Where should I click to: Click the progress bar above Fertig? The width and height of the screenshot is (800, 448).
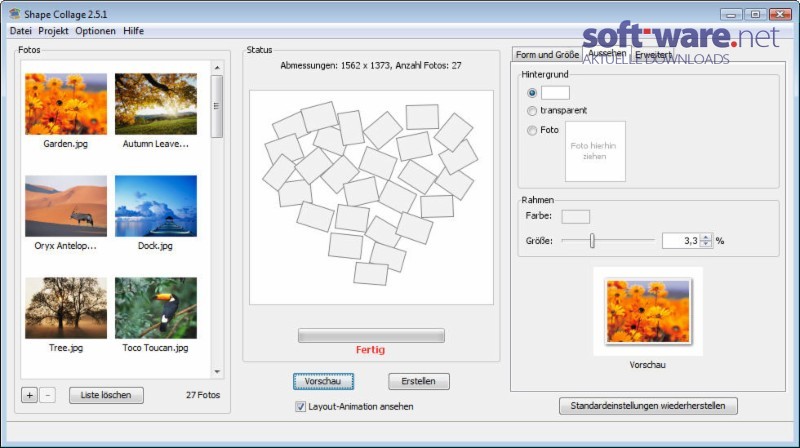point(371,335)
